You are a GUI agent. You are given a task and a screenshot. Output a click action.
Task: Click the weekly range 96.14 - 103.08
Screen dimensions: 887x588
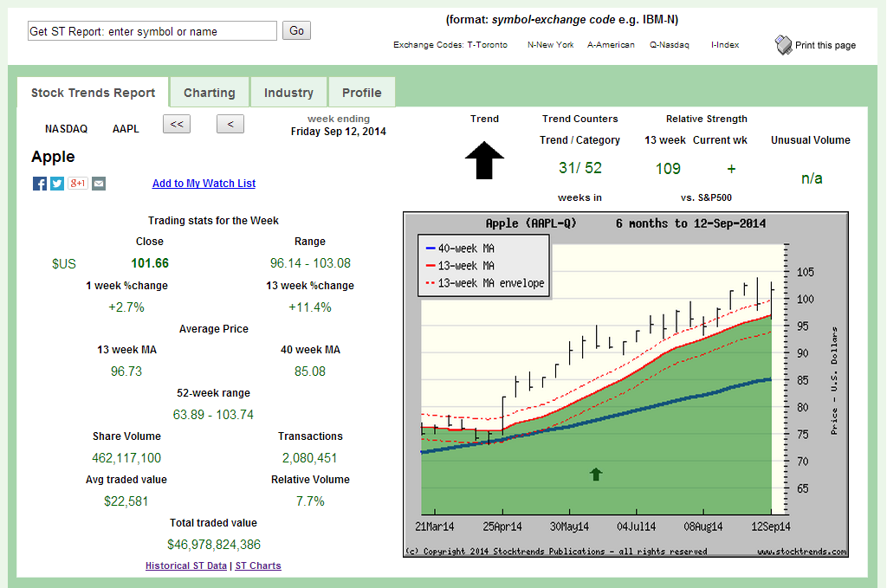(310, 263)
